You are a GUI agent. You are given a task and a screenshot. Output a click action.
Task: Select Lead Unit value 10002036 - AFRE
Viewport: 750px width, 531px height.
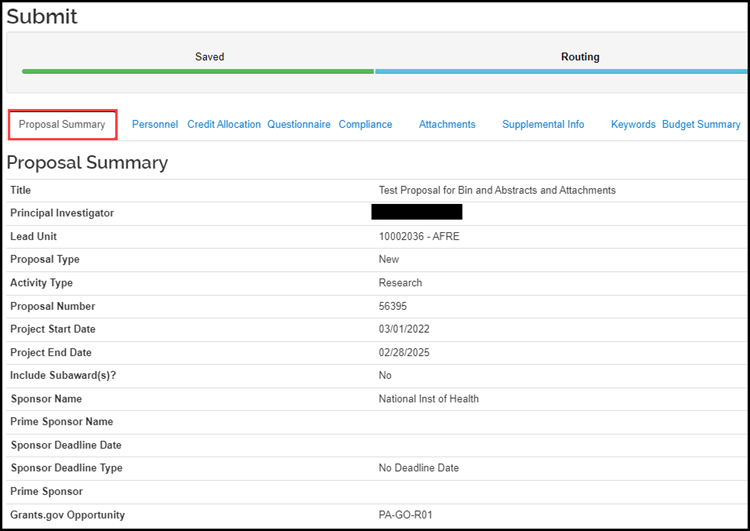[x=419, y=237]
